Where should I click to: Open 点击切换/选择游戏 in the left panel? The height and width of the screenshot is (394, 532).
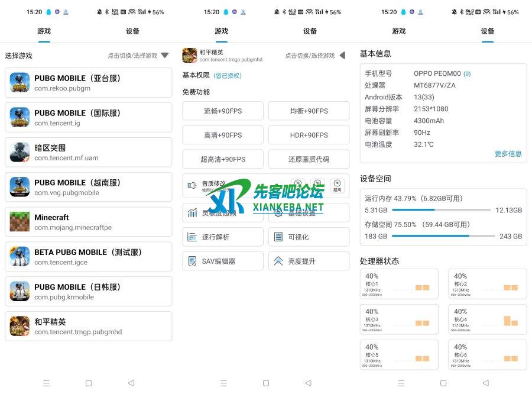[132, 56]
